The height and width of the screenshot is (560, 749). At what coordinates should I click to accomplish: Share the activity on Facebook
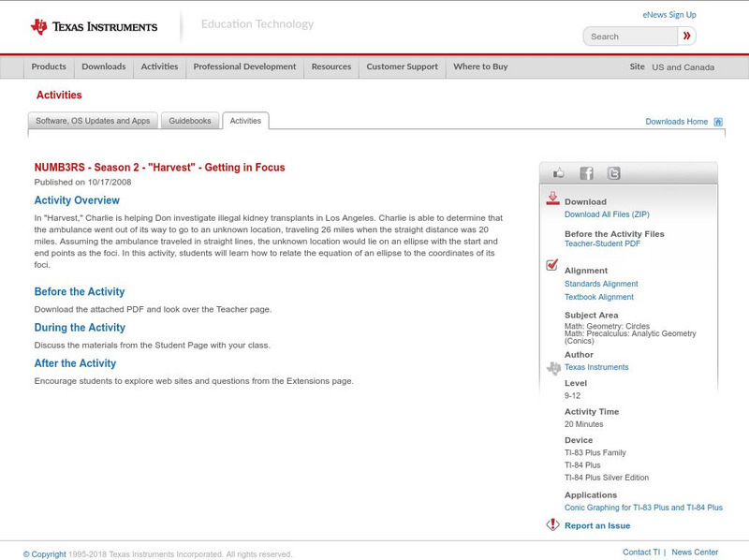coord(587,172)
